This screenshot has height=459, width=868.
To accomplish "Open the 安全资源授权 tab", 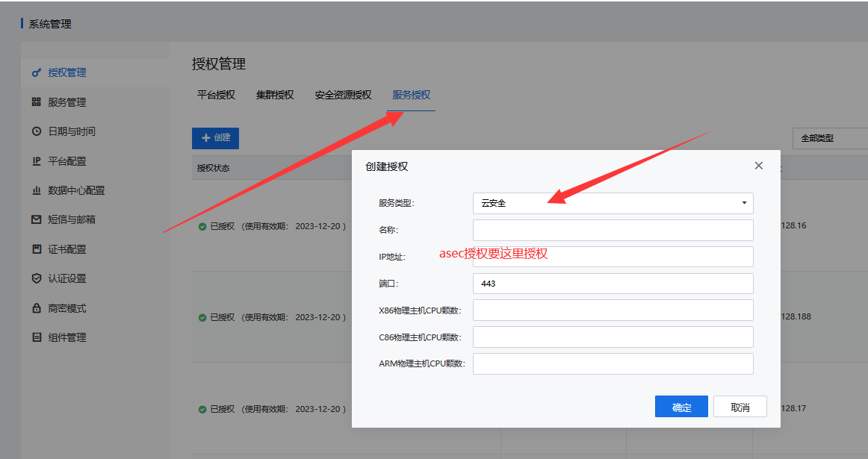I will point(343,96).
